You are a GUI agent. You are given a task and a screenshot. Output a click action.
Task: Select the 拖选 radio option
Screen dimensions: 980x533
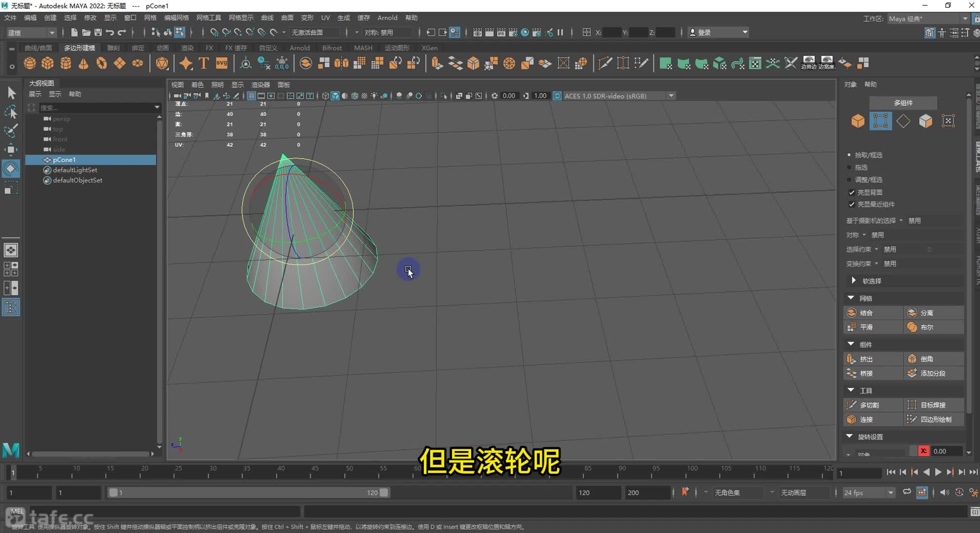(849, 167)
